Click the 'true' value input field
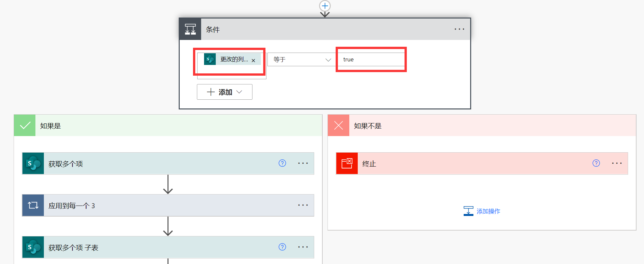 coord(371,59)
